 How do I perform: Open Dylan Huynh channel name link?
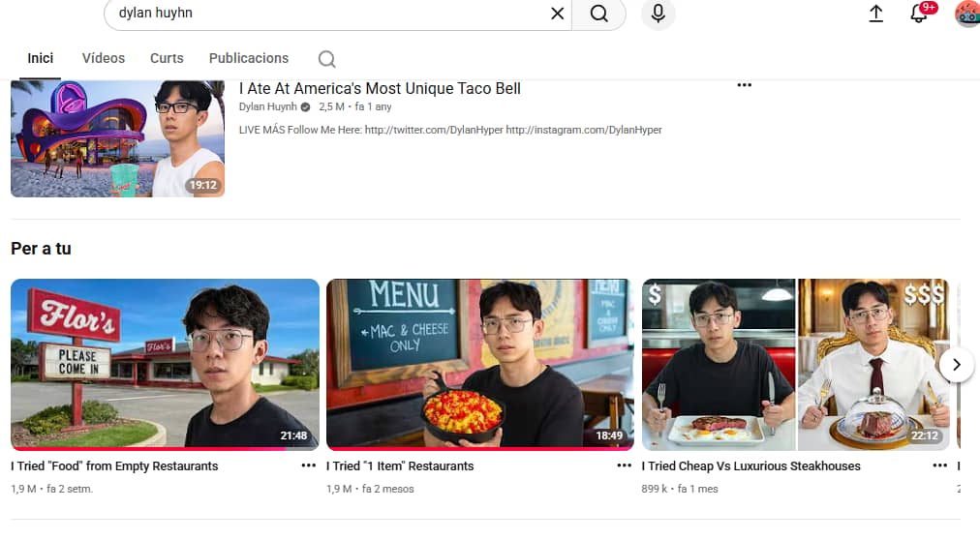coord(268,106)
